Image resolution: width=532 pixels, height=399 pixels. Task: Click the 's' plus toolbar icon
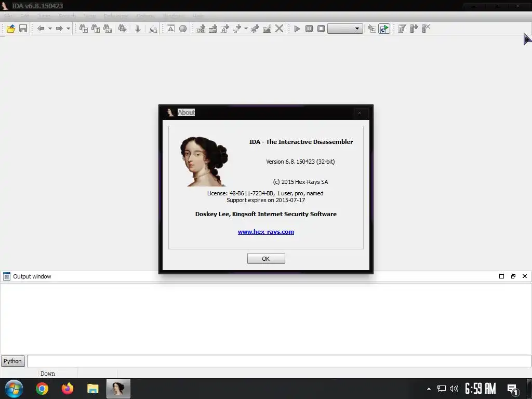237,29
